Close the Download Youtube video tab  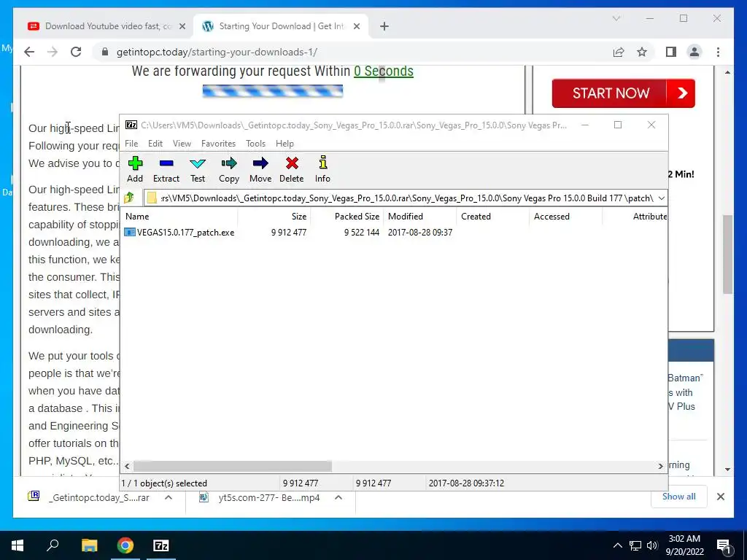182,26
